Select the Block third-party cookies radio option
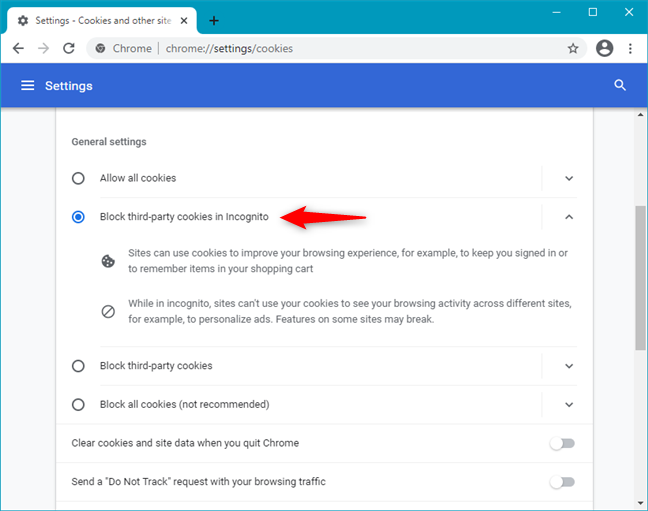Screen dimensions: 648x511 (x=78, y=366)
